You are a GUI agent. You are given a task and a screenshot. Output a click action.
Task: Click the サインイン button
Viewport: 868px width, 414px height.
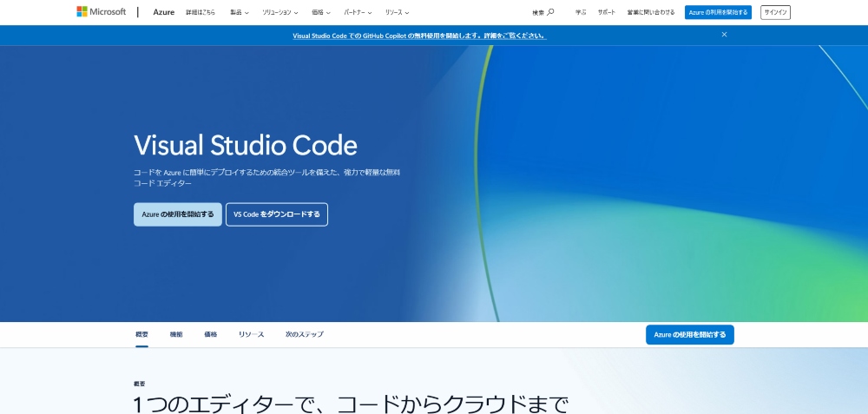tap(775, 12)
